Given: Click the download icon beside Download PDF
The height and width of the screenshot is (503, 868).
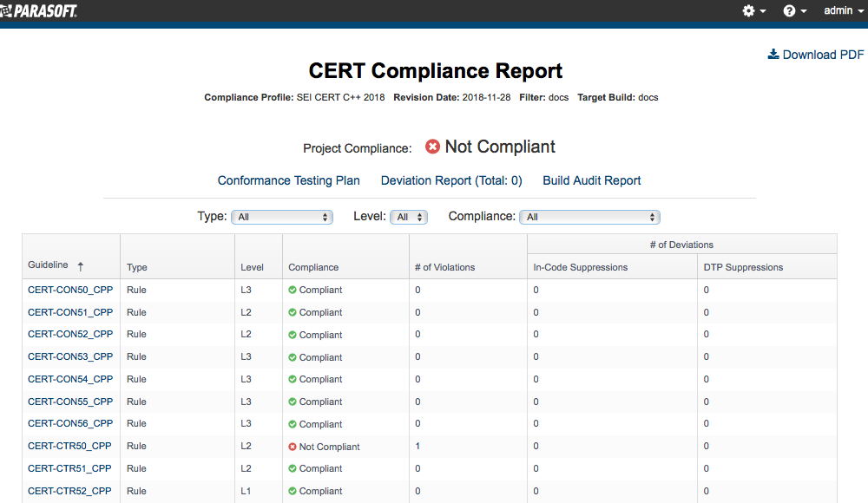Looking at the screenshot, I should click(x=773, y=55).
